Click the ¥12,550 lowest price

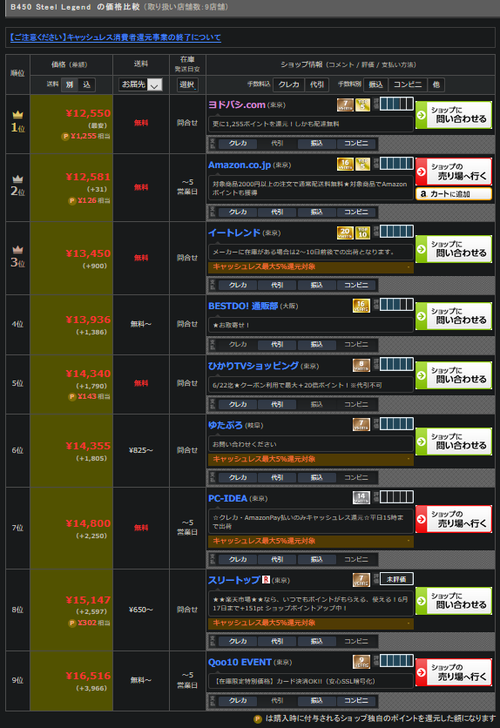coord(88,113)
